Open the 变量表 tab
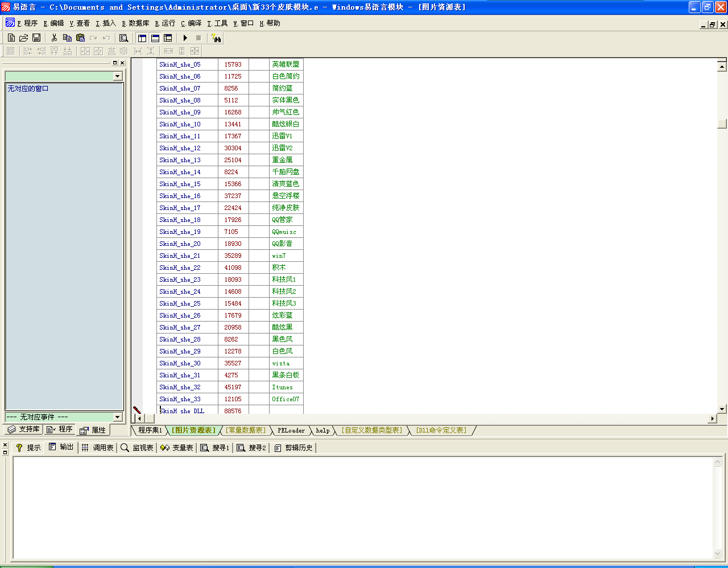The height and width of the screenshot is (568, 728). pos(176,447)
